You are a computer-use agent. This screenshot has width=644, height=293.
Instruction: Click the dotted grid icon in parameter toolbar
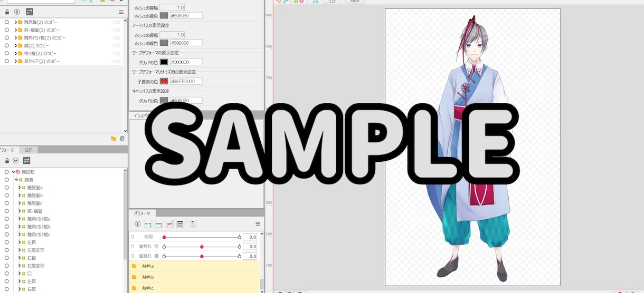tap(193, 223)
